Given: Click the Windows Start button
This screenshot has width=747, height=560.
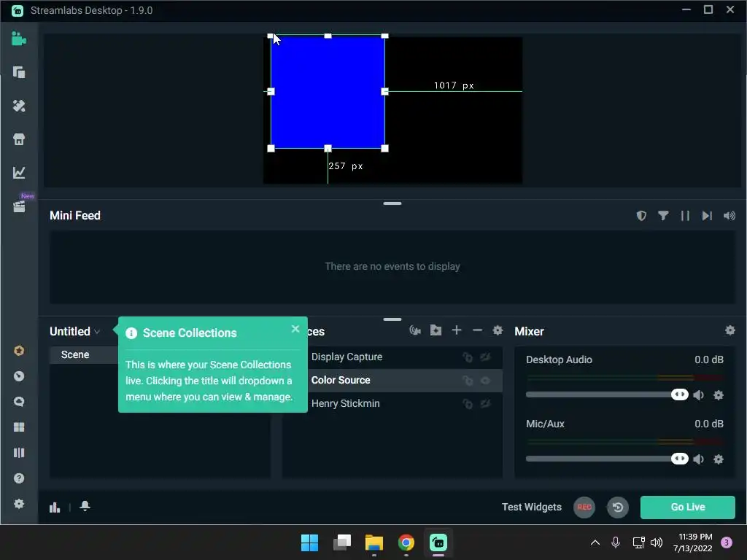Looking at the screenshot, I should coord(309,542).
